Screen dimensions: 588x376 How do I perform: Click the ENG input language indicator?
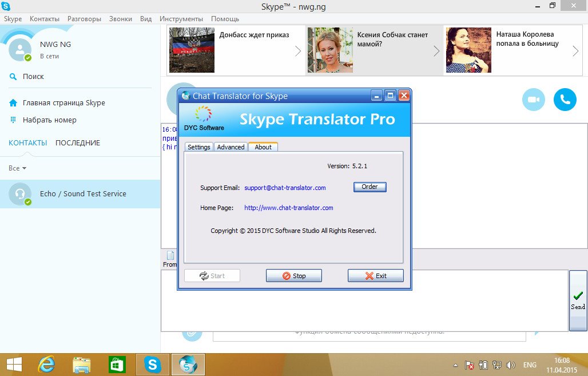pos(530,365)
